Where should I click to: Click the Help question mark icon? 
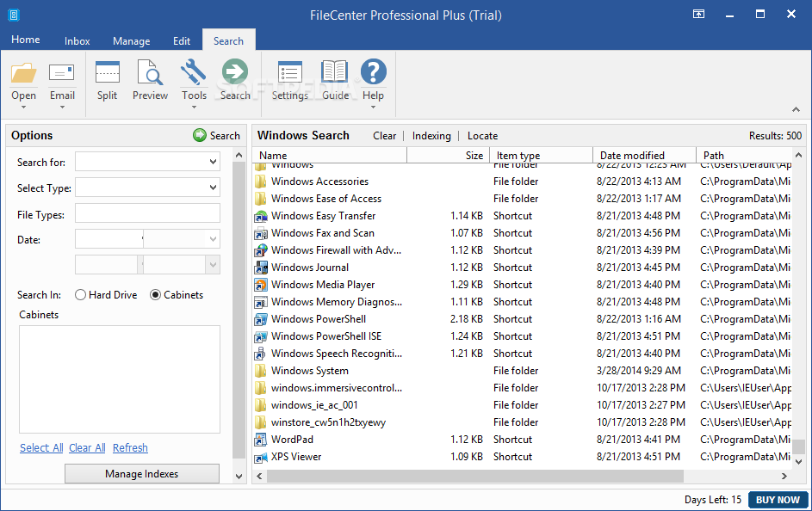[374, 72]
